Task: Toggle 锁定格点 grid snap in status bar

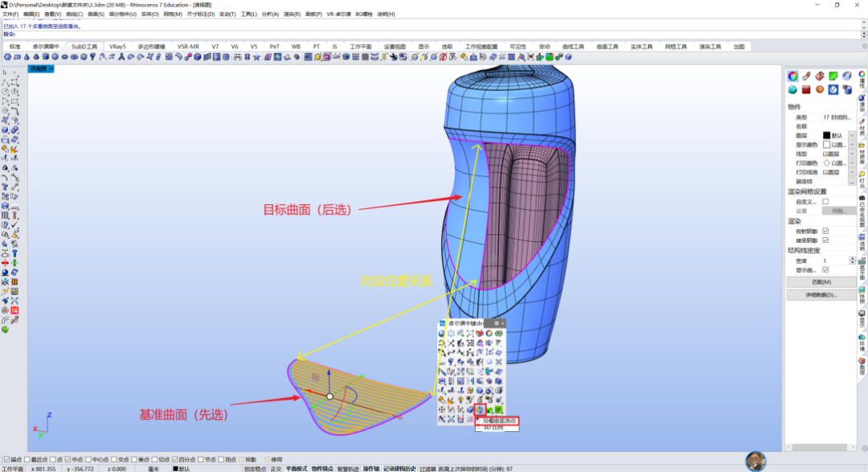Action: (256, 469)
